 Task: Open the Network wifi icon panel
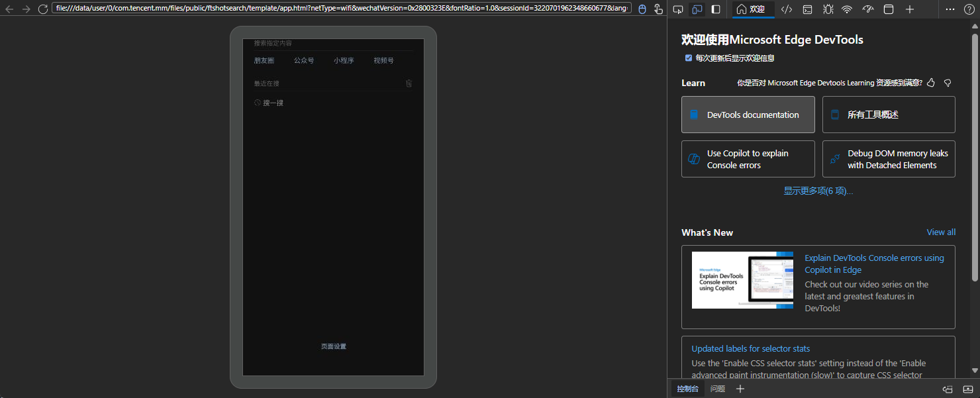(847, 9)
